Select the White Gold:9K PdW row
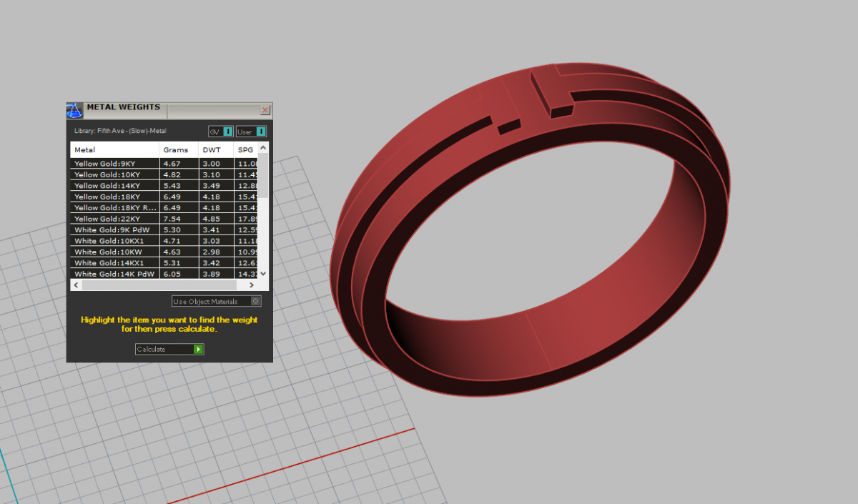 point(114,230)
